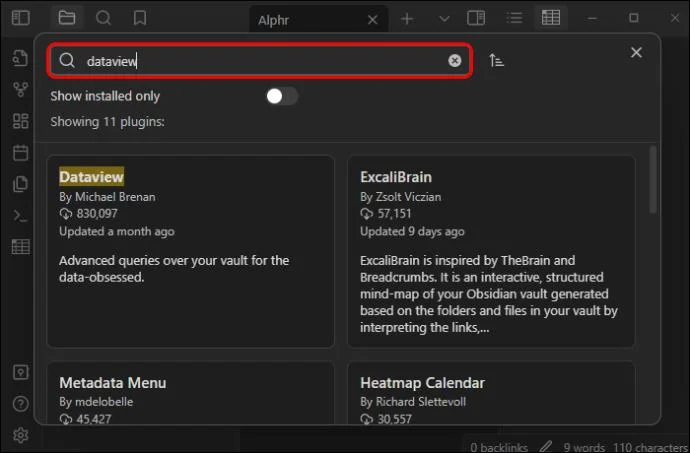Open the file explorer folder icon
Viewport: 690px width, 453px height.
click(67, 18)
